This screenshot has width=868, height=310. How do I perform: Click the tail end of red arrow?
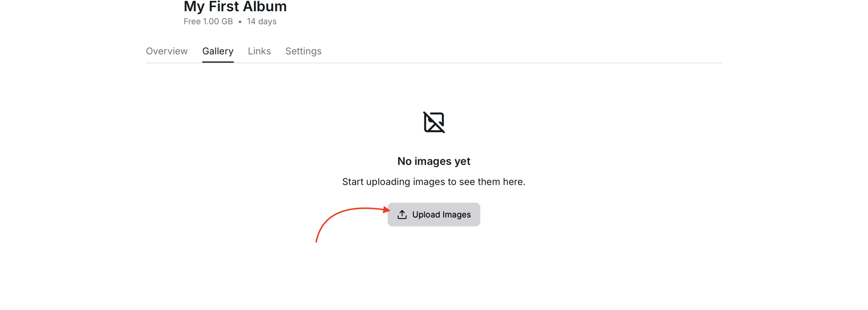pos(316,240)
